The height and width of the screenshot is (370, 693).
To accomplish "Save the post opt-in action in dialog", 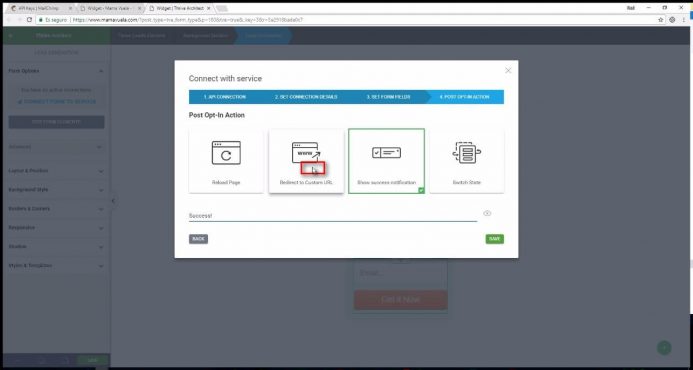I will 495,239.
